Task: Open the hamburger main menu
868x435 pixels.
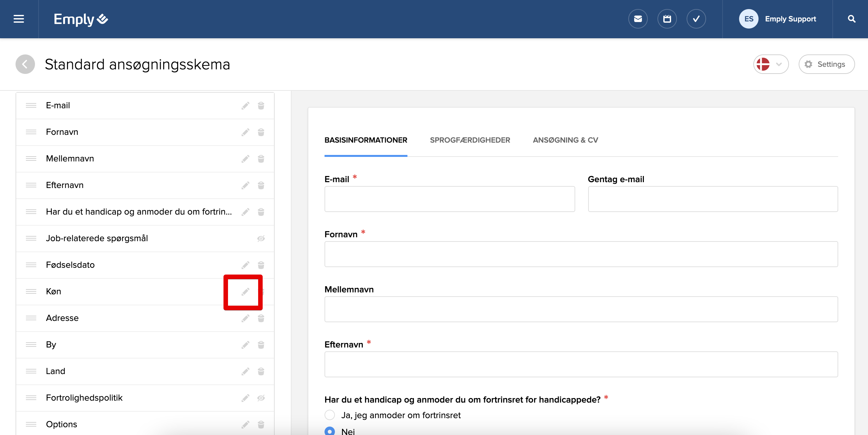Action: [19, 19]
